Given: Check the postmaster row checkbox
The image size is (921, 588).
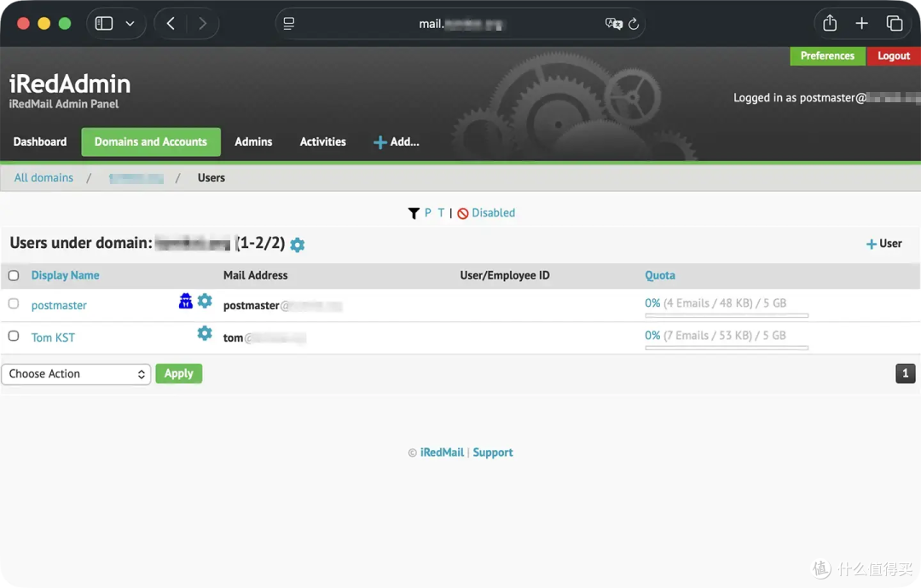Looking at the screenshot, I should tap(14, 303).
